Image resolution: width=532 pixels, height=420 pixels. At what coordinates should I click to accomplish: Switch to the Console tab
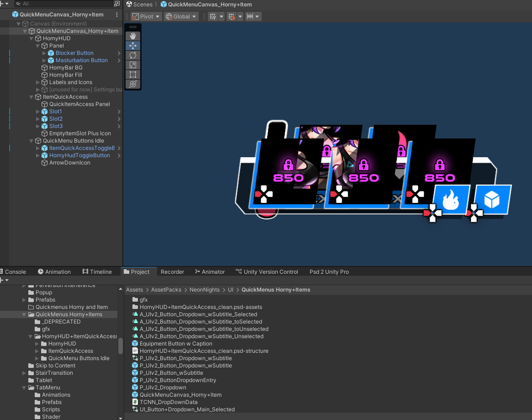(15, 271)
